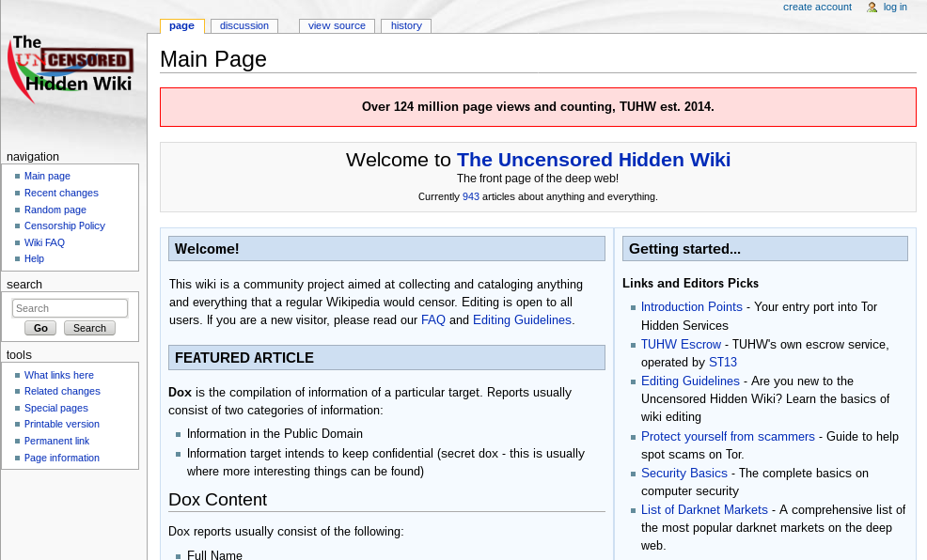Screen dimensions: 927x560
Task: Open Related changes in tools
Action: pyautogui.click(x=62, y=391)
